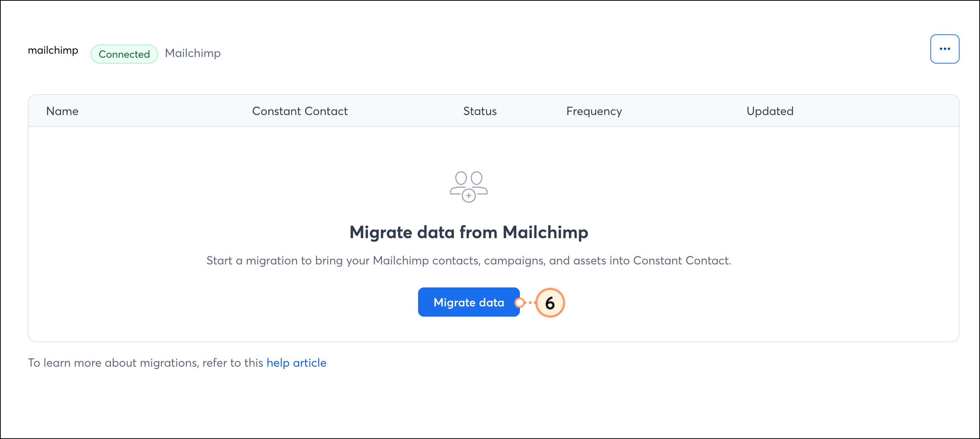This screenshot has height=439, width=980.
Task: Click the mailchimp account label
Action: (x=53, y=50)
